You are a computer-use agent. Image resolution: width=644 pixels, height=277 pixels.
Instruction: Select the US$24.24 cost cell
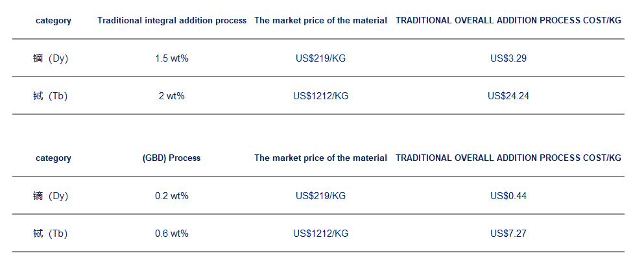[508, 96]
